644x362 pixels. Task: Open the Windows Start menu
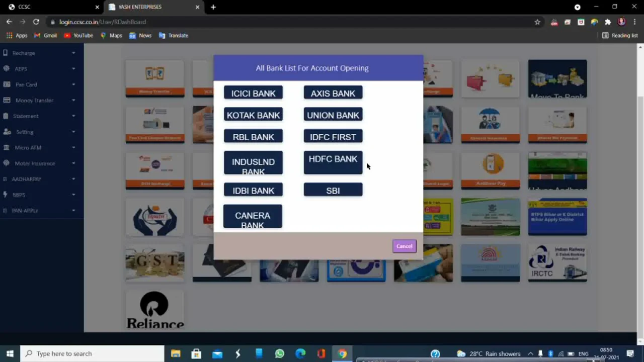pos(10,353)
